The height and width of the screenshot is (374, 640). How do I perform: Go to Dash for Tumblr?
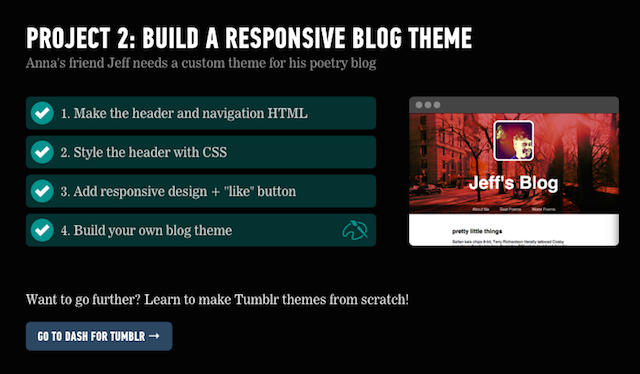99,336
